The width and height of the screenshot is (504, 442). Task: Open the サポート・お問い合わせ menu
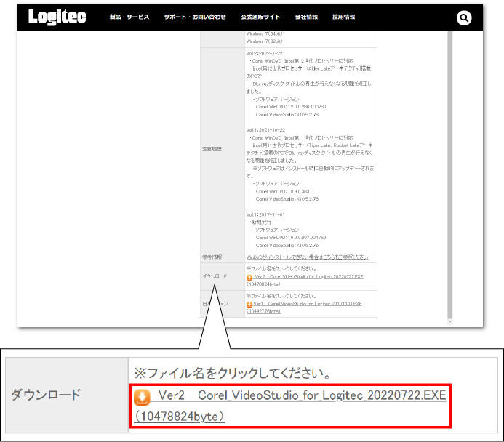tap(195, 17)
